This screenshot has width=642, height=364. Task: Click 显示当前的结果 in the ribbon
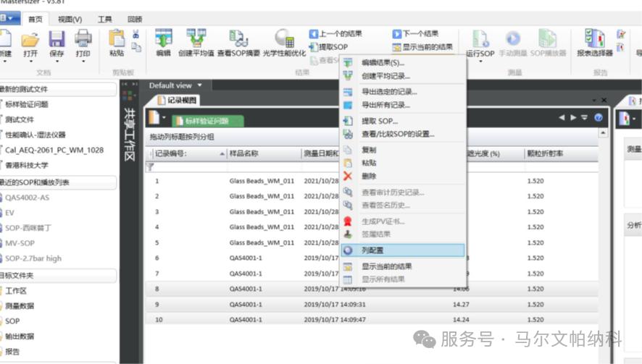coord(422,47)
